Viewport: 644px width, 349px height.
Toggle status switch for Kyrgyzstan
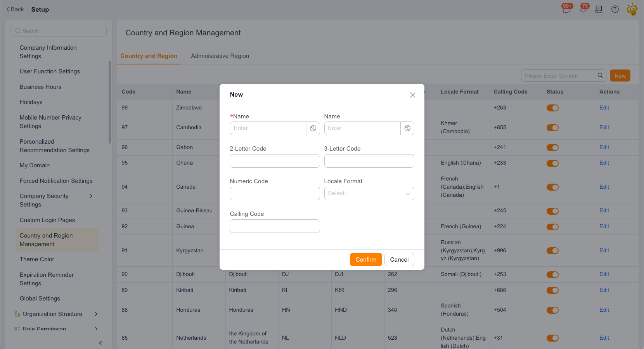point(552,251)
